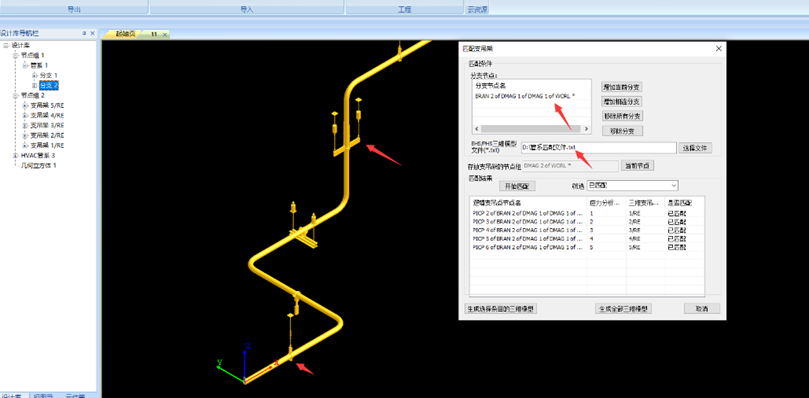Click the 开始匹配 button
809x398 pixels.
click(x=517, y=186)
